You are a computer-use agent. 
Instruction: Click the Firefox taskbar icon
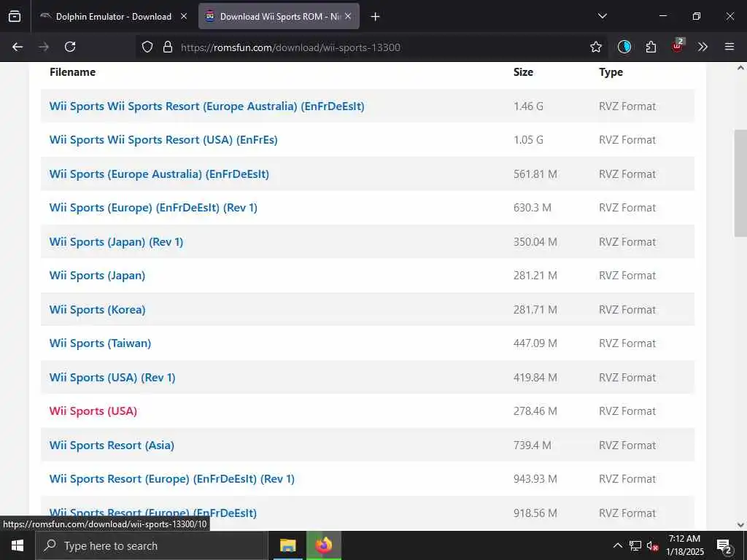(x=323, y=545)
